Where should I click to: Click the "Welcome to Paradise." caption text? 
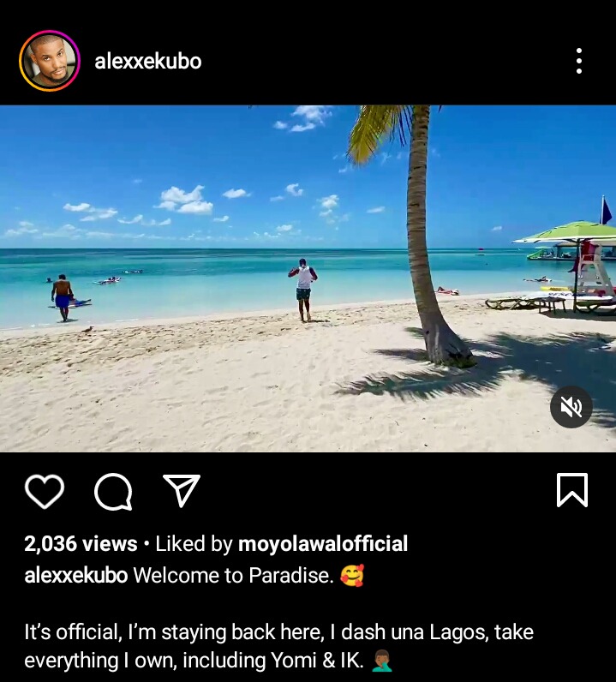pyautogui.click(x=233, y=575)
